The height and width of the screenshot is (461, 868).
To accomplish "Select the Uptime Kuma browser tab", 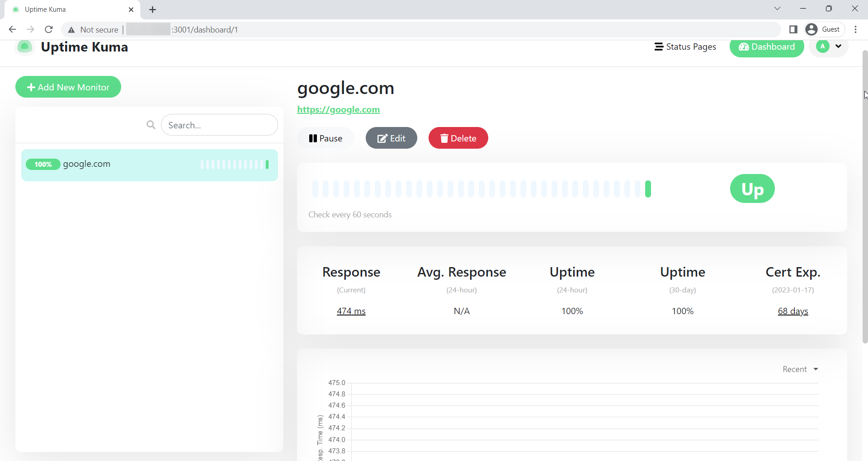I will tap(72, 9).
